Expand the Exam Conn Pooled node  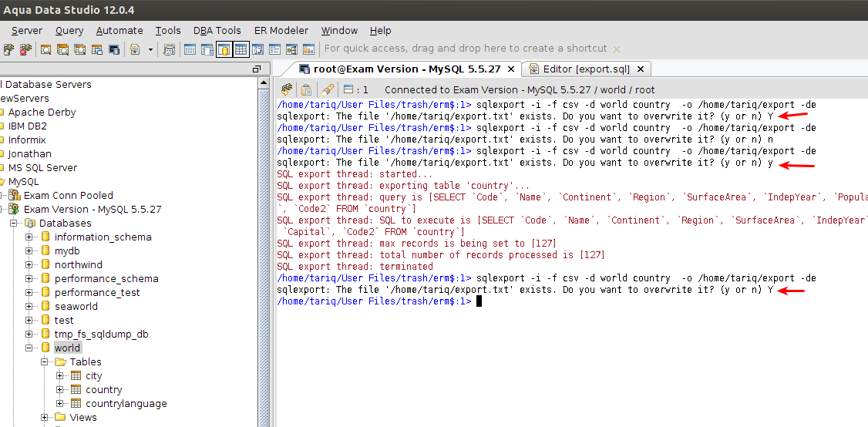click(1, 196)
